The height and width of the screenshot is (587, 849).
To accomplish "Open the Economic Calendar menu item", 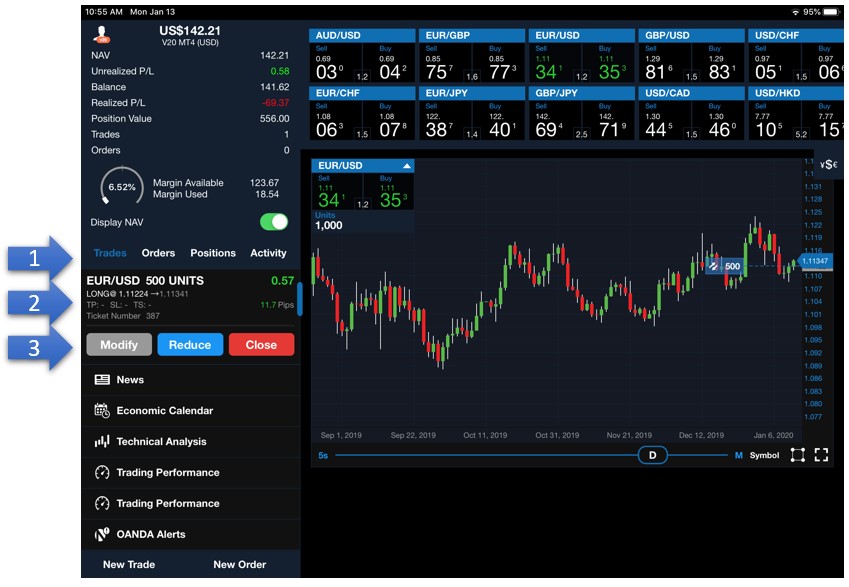I will (191, 410).
